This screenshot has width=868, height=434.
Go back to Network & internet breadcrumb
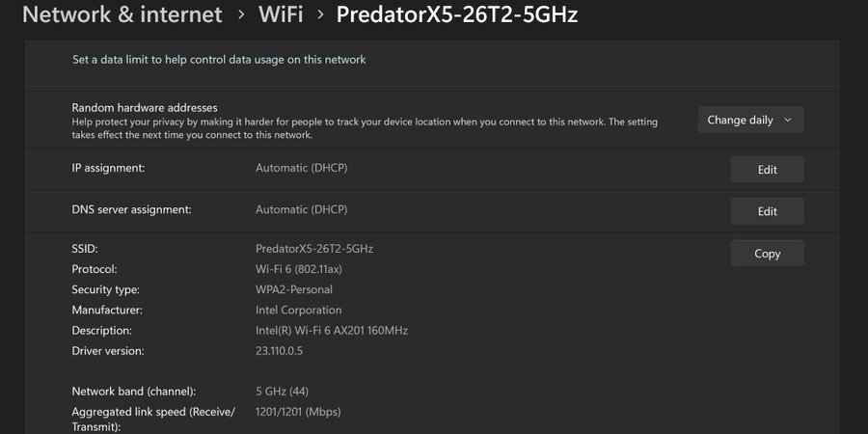[x=122, y=15]
